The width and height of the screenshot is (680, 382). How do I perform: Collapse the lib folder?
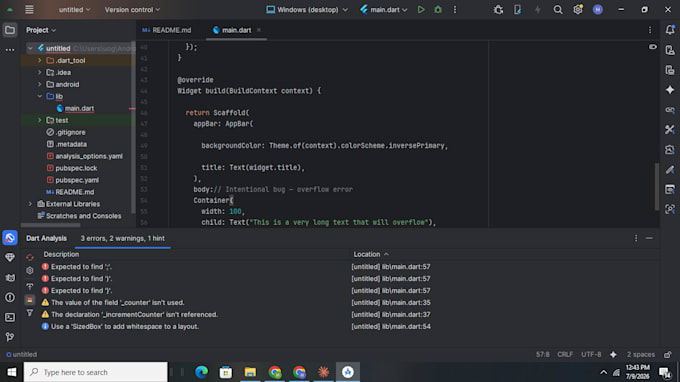[x=39, y=96]
